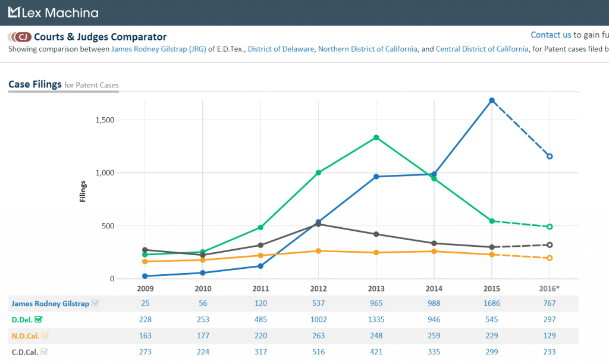Click Gilstrap's 2016 filings value 767
The height and width of the screenshot is (364, 609).
pyautogui.click(x=550, y=303)
